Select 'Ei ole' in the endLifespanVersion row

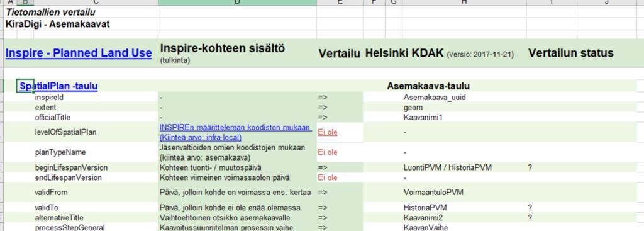[328, 177]
